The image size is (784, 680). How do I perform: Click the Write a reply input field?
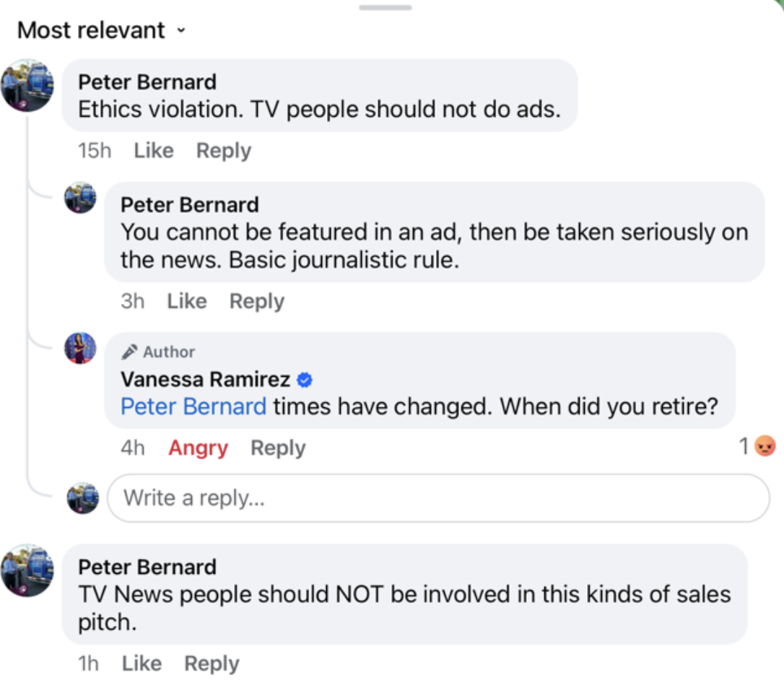tap(438, 498)
